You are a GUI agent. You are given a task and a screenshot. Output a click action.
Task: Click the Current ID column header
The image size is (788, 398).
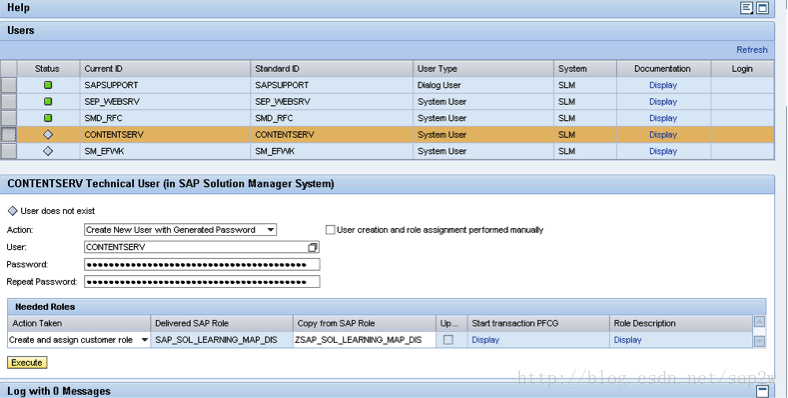click(165, 68)
